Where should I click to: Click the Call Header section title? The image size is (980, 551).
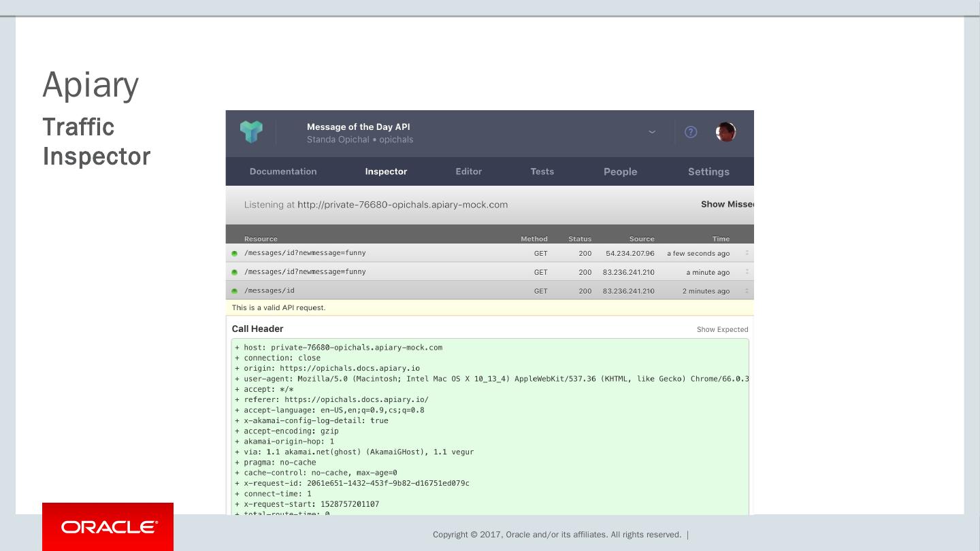point(257,329)
